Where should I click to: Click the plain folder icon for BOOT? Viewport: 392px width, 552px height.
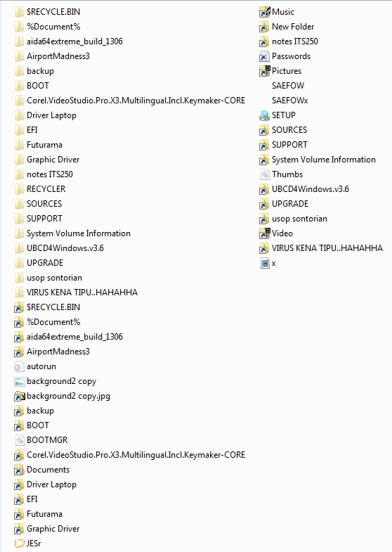(20, 86)
